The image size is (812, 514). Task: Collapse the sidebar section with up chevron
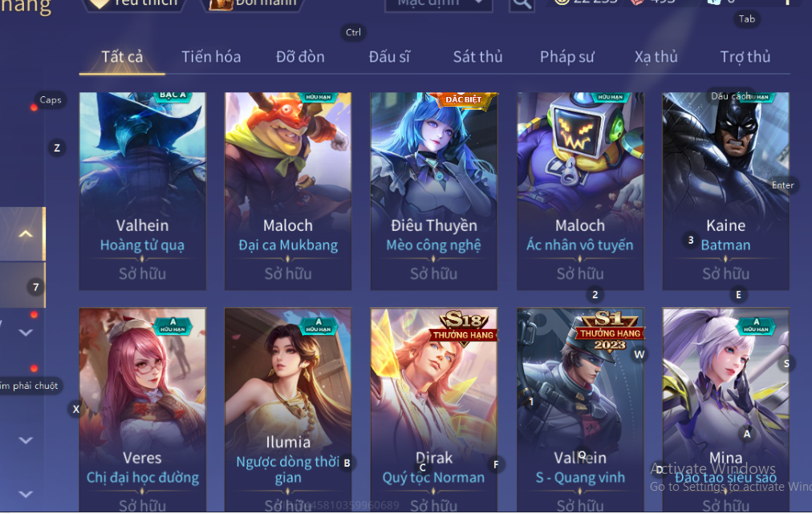25,234
